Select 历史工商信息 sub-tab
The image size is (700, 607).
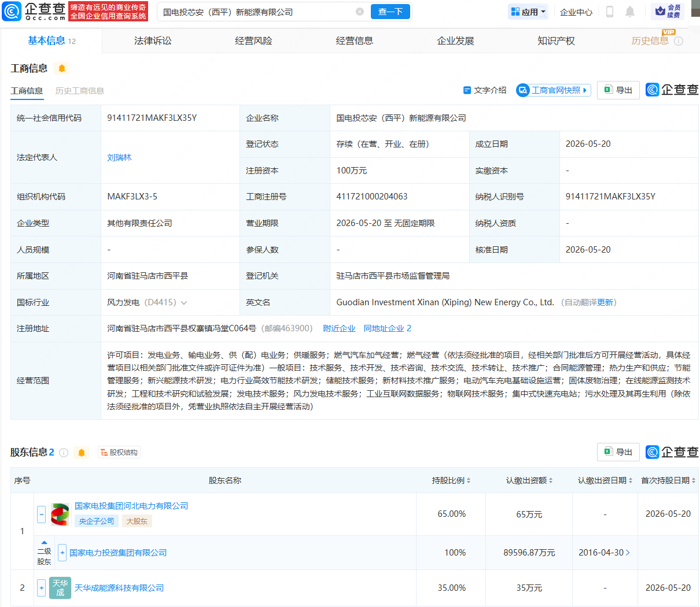[x=80, y=91]
